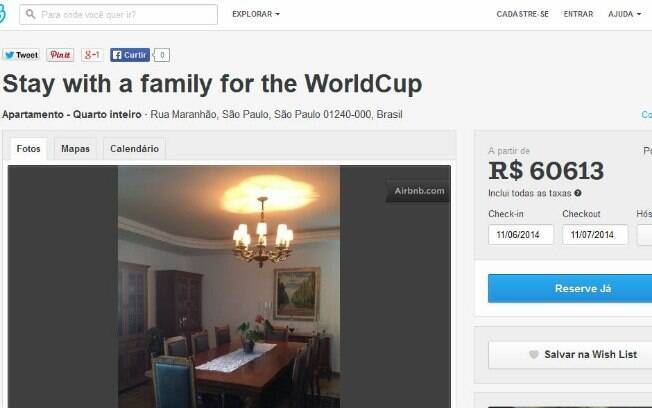
Task: Click the Reserve Já button
Action: point(570,288)
